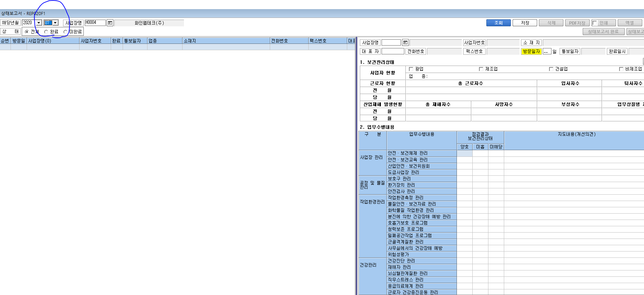This screenshot has height=295, width=644.
Task: Click the 조회 search button
Action: pyautogui.click(x=498, y=23)
